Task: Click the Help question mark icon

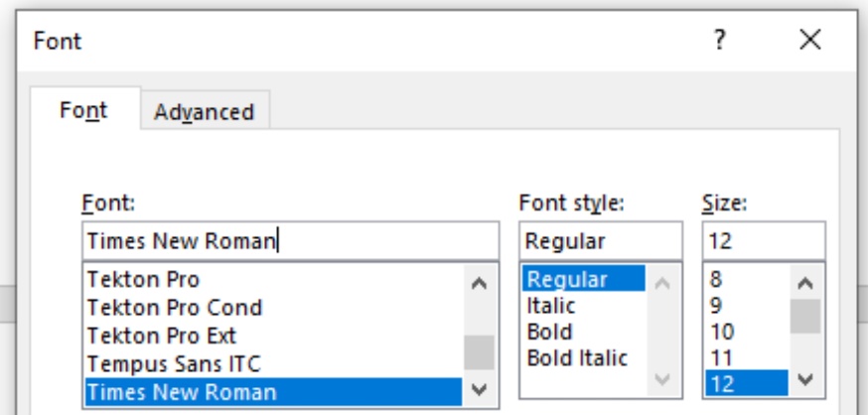Action: pyautogui.click(x=719, y=41)
